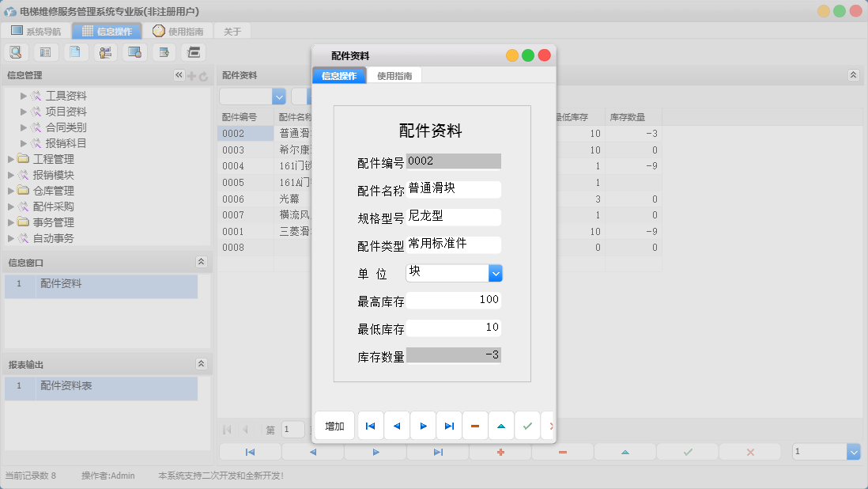Open the 单位 unit dropdown
This screenshot has height=489, width=868.
(x=495, y=273)
